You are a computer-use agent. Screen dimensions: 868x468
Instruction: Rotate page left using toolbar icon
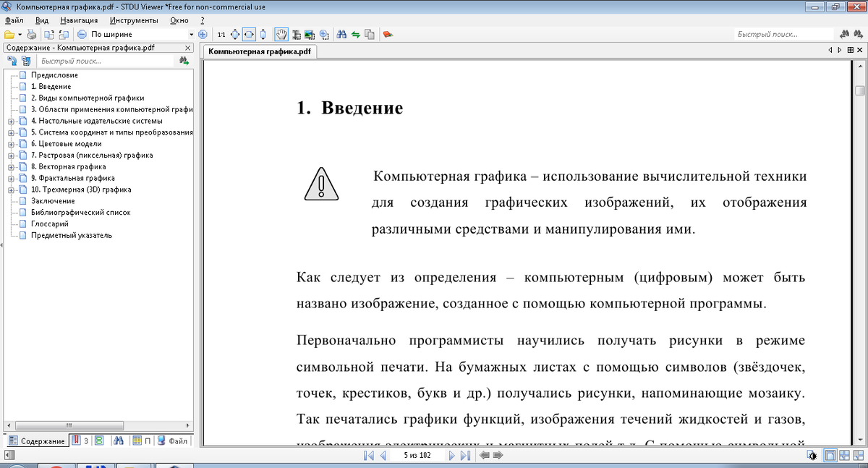point(48,34)
